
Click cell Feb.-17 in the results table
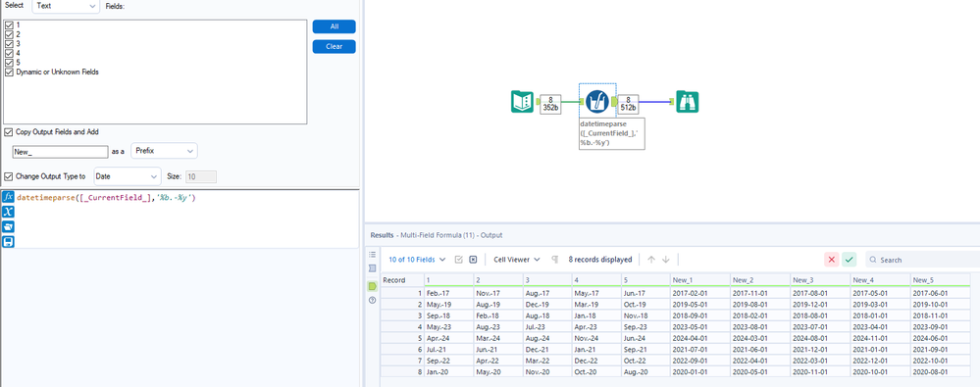coord(448,293)
